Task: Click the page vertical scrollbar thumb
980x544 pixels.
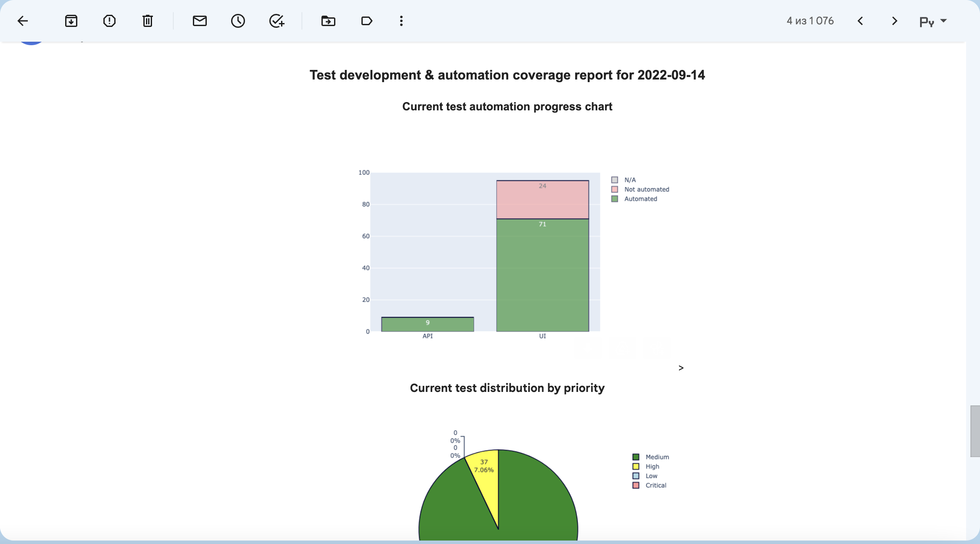Action: click(975, 431)
